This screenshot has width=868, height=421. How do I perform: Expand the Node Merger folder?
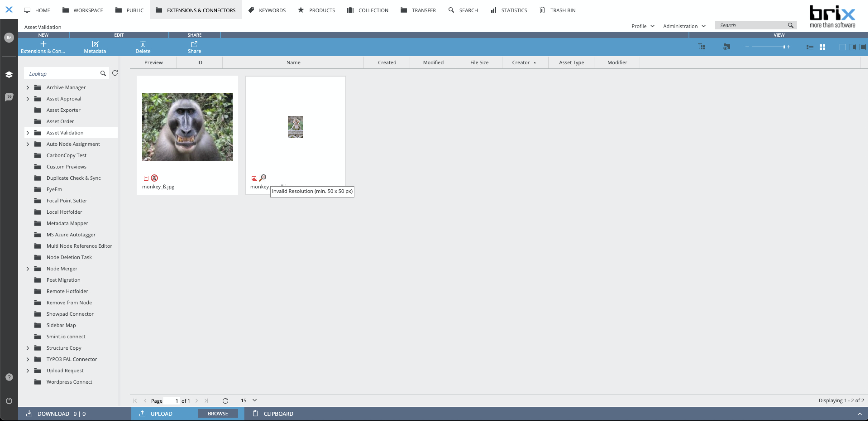(28, 269)
